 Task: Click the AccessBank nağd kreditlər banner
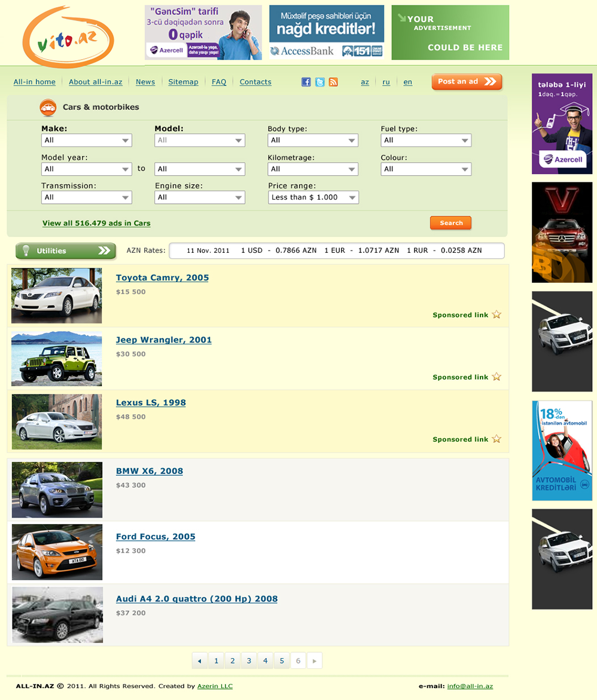tap(327, 33)
